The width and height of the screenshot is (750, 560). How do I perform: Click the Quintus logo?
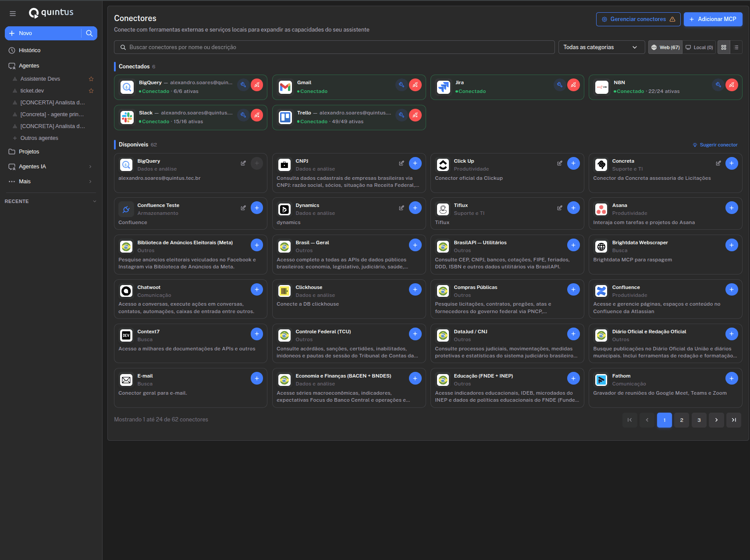tap(51, 13)
